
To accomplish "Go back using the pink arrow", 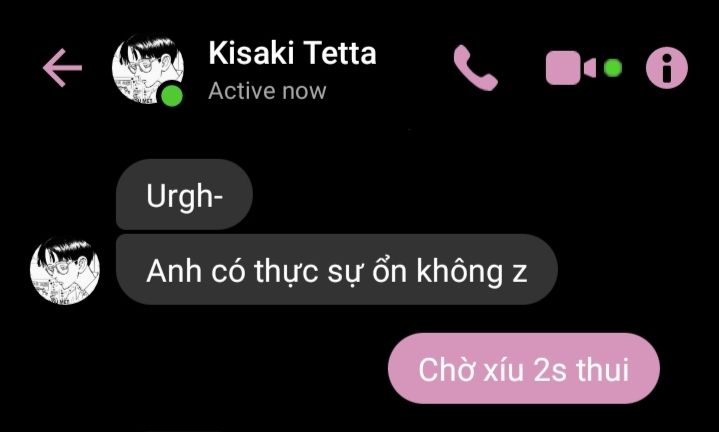I will (62, 68).
